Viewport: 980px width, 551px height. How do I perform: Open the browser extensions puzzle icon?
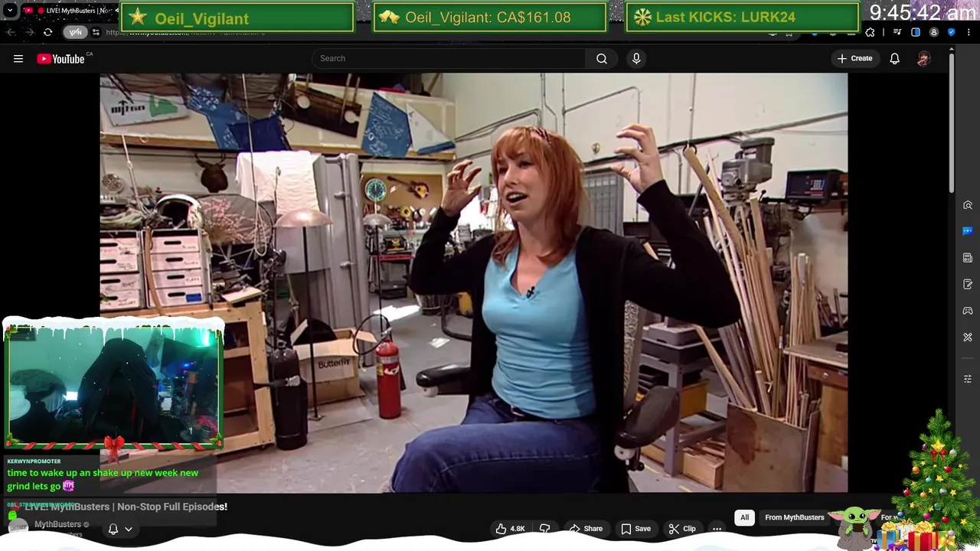(x=870, y=32)
